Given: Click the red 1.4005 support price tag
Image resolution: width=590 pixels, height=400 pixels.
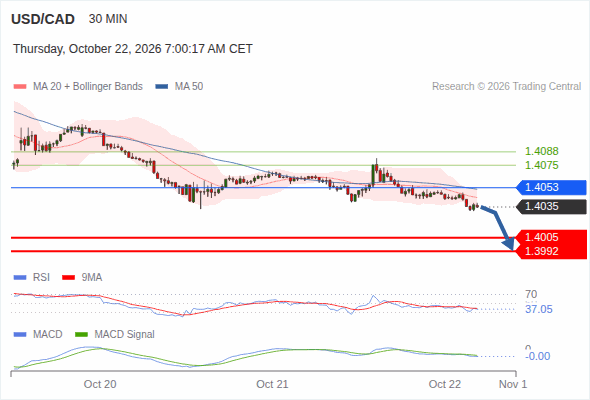Looking at the screenshot, I should (x=551, y=237).
